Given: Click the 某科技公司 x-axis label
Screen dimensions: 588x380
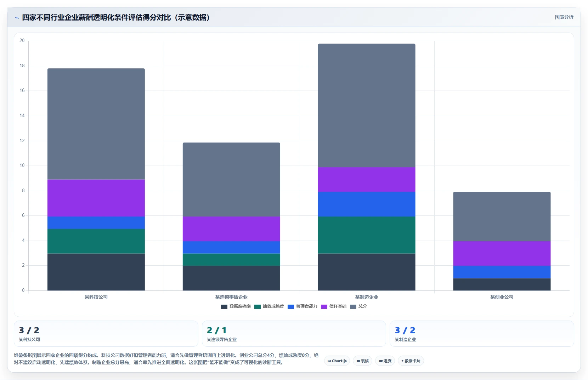Looking at the screenshot, I should 96,297.
